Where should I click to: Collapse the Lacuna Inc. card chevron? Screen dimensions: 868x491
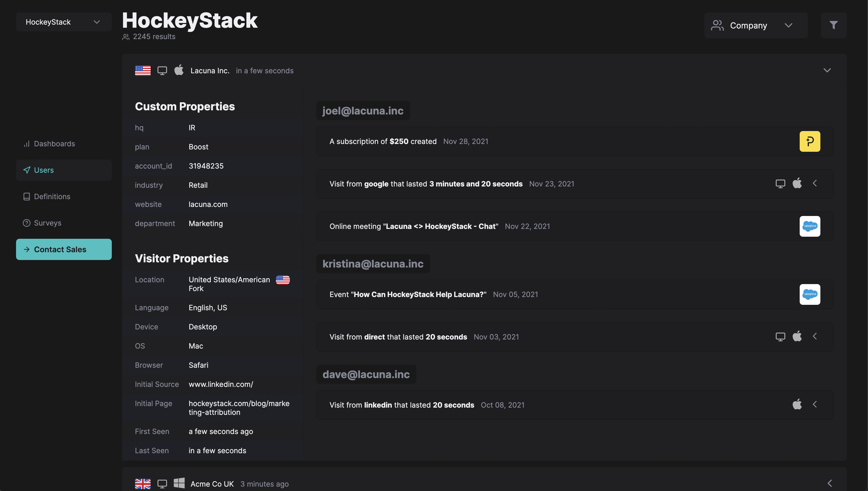point(827,70)
